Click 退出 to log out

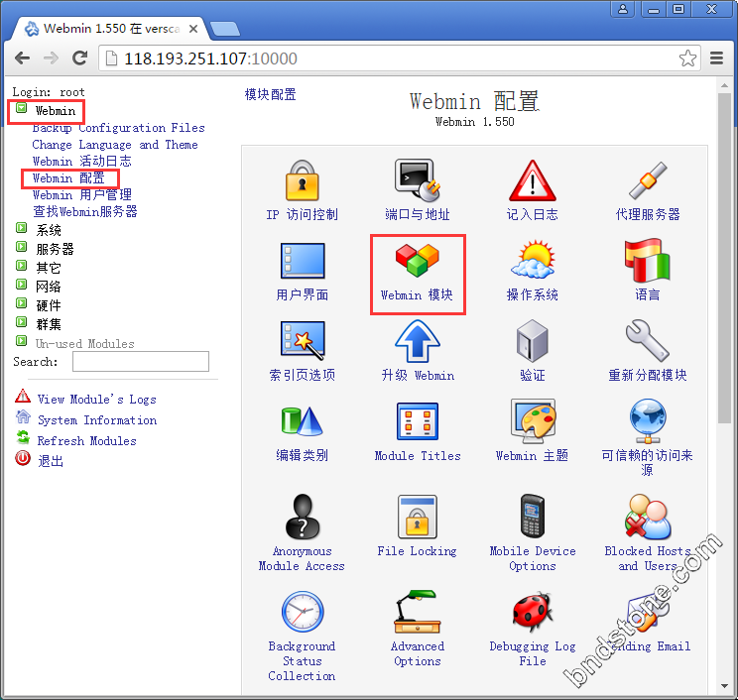click(x=51, y=461)
